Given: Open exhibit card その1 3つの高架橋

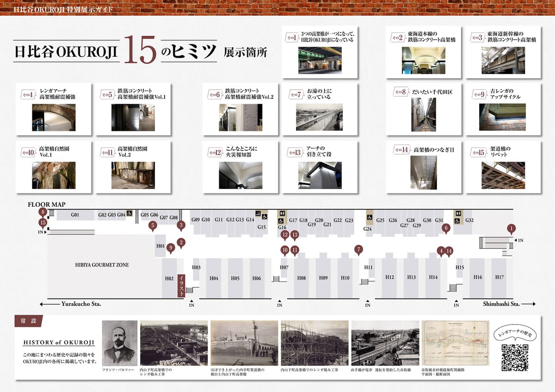Looking at the screenshot, I should 320,52.
